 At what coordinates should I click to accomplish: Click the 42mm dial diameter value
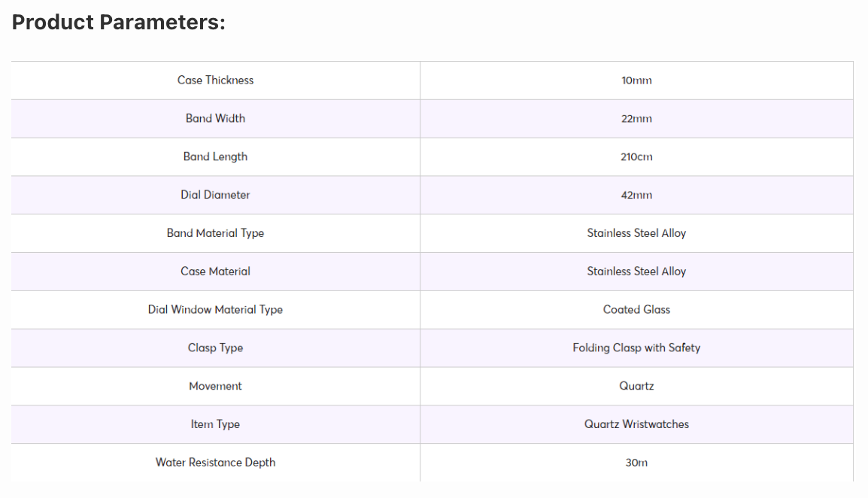coord(636,195)
